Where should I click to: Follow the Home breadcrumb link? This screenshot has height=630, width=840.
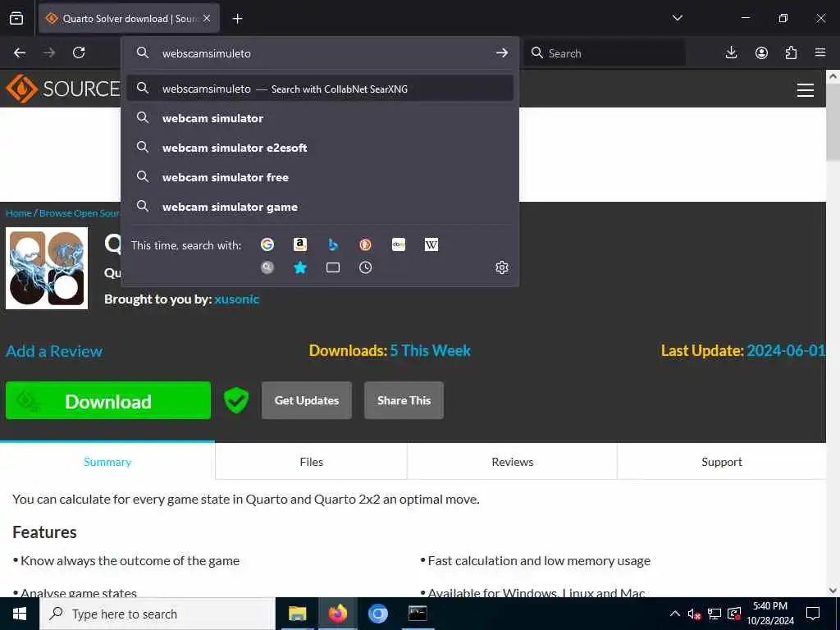coord(19,213)
